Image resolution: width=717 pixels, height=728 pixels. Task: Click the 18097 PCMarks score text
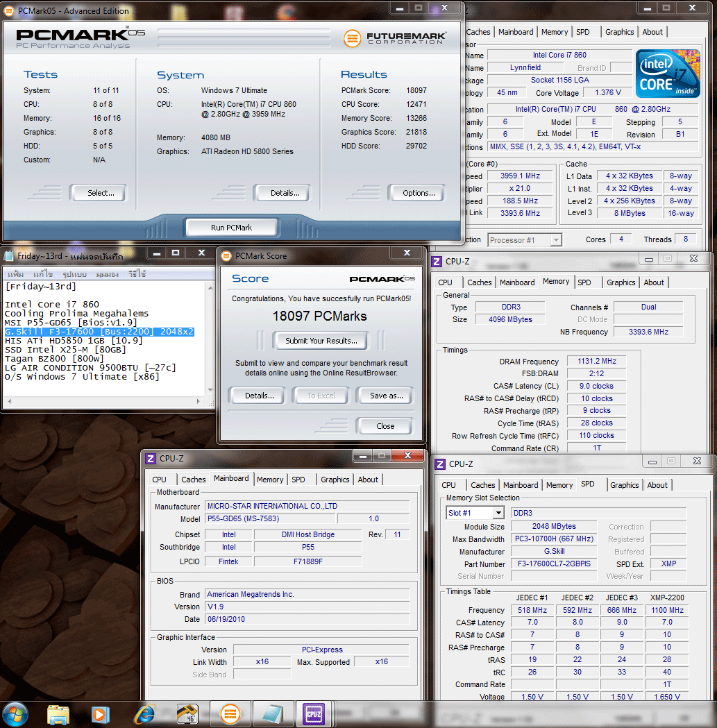[319, 316]
